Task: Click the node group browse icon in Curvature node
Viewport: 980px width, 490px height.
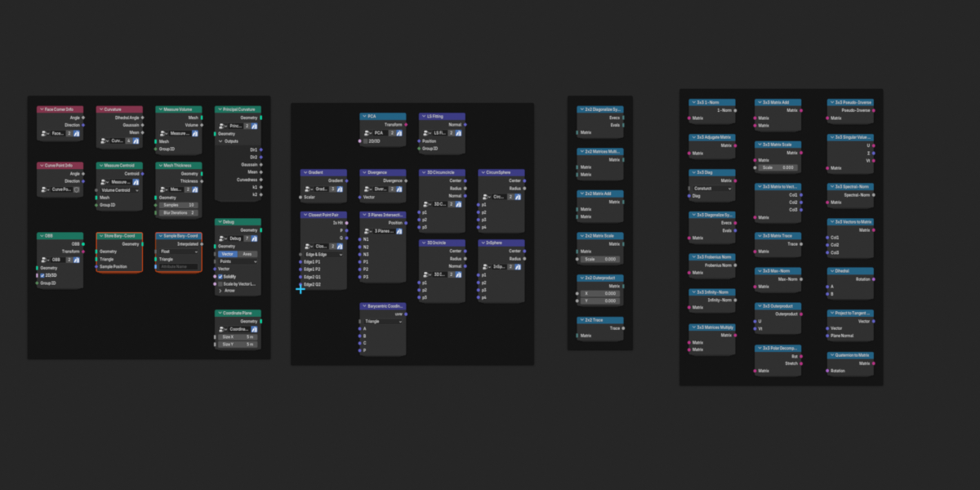Action: (104, 140)
